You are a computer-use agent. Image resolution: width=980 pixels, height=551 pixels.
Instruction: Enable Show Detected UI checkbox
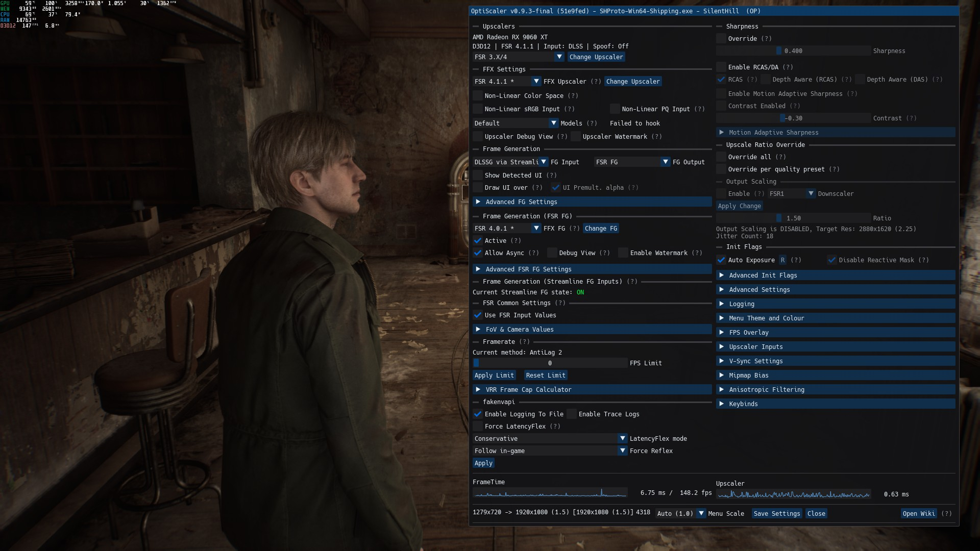point(478,176)
